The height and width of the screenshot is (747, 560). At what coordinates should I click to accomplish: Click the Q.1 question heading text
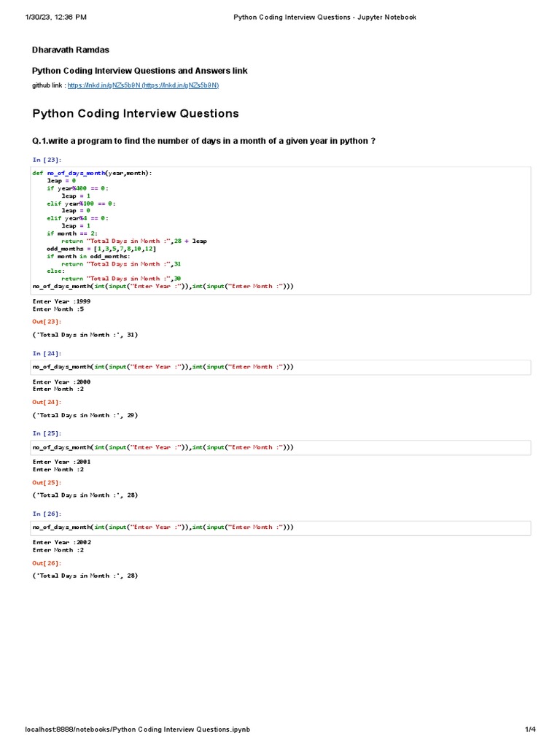pos(203,141)
